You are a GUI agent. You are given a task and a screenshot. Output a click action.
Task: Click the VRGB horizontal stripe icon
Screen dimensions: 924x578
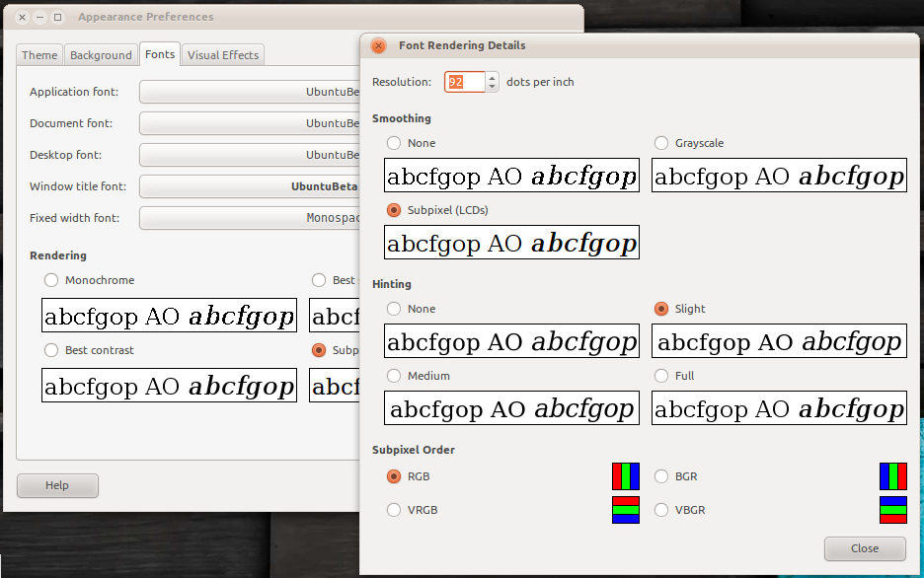[x=626, y=510]
